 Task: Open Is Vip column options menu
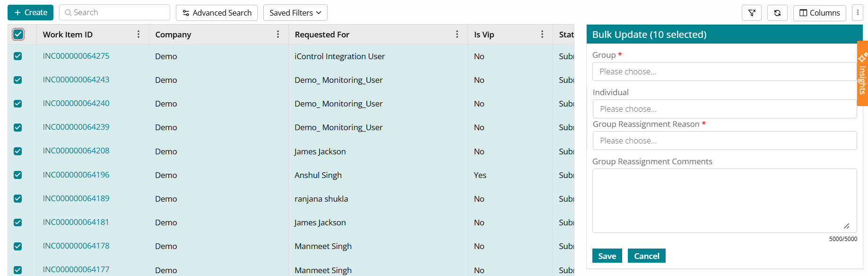click(542, 34)
